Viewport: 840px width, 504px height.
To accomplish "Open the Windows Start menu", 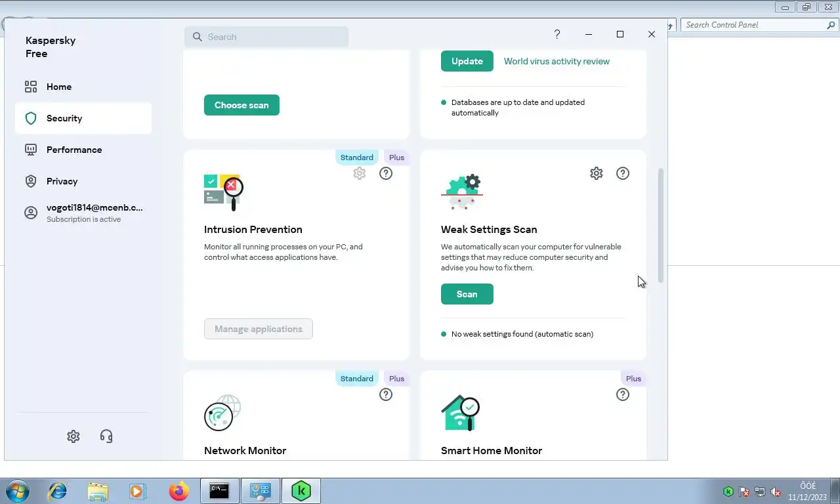I will click(x=18, y=491).
